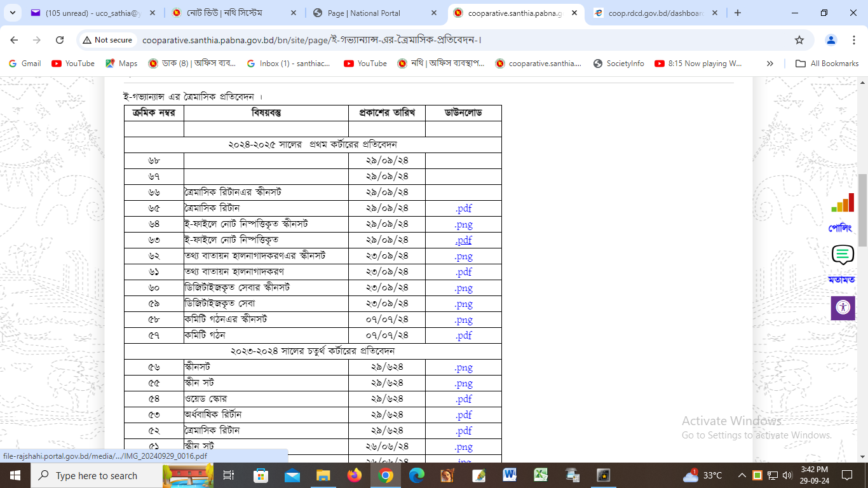Bookmark this page with the star icon
The height and width of the screenshot is (488, 868).
coord(799,40)
